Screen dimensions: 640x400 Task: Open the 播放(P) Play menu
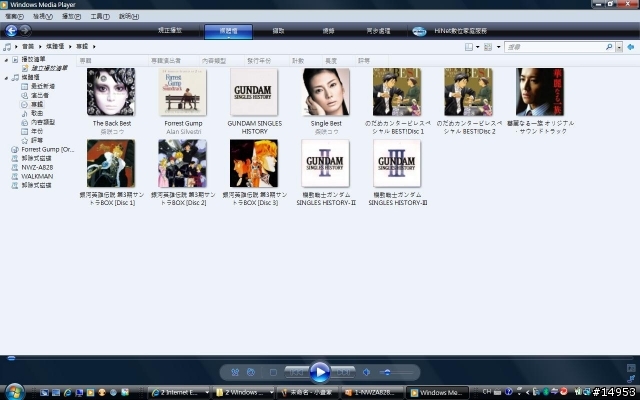[71, 16]
